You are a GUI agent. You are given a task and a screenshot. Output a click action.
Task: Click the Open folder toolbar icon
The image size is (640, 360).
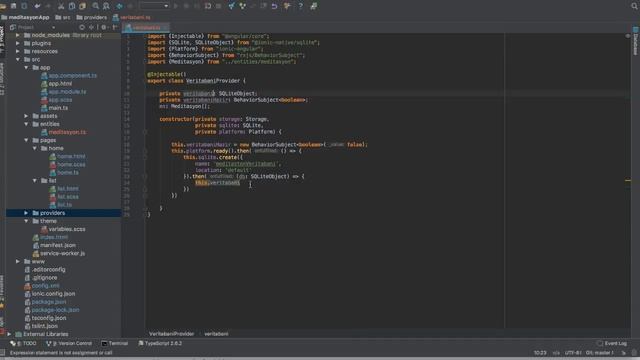click(3, 6)
